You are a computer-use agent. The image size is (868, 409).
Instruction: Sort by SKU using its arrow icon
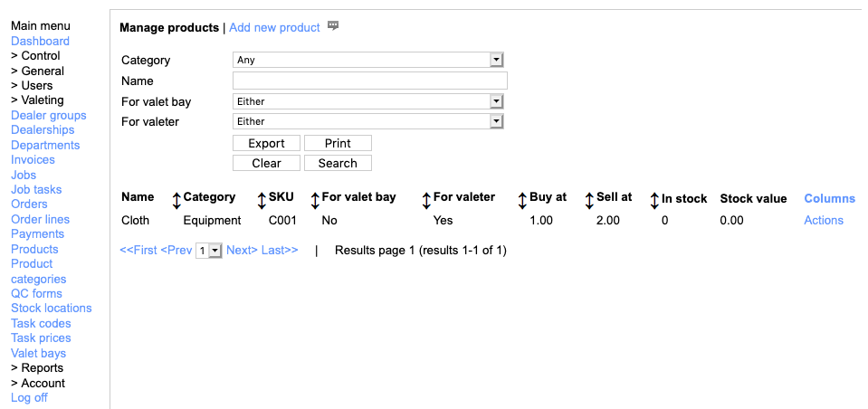315,202
